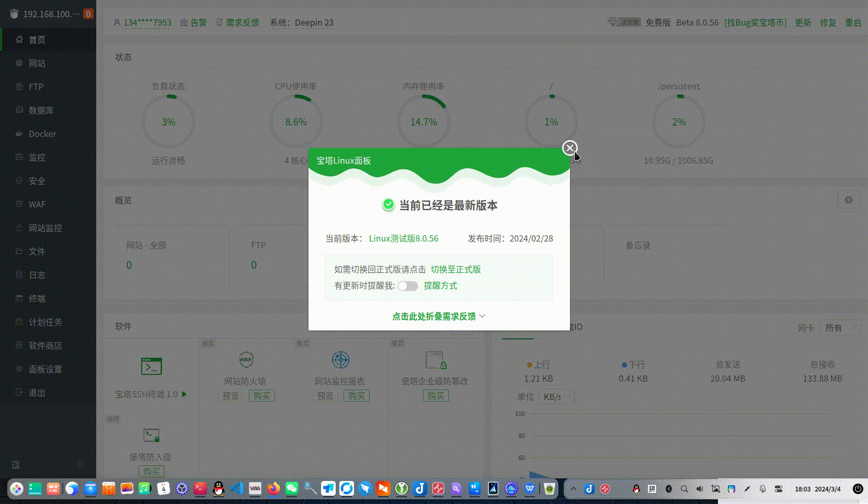868x504 pixels.
Task: Click the 网站监控报表 icon
Action: (340, 360)
